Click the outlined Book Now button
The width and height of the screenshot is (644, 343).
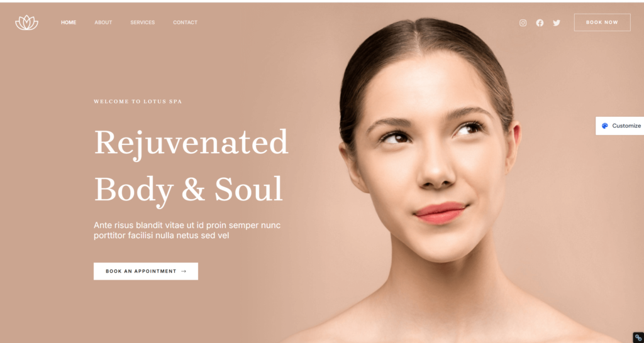point(602,23)
